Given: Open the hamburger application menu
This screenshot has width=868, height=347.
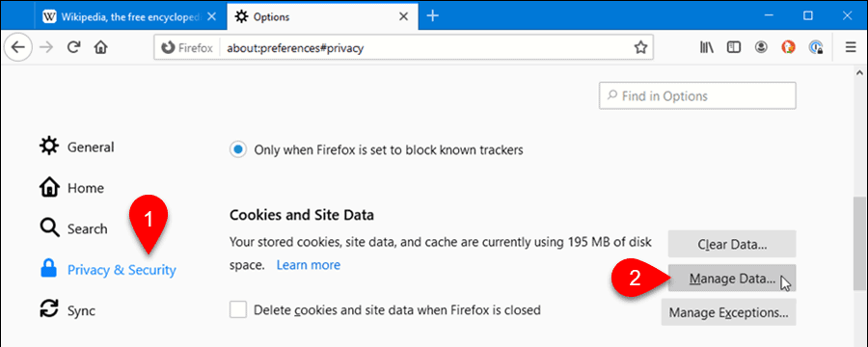Looking at the screenshot, I should (851, 47).
